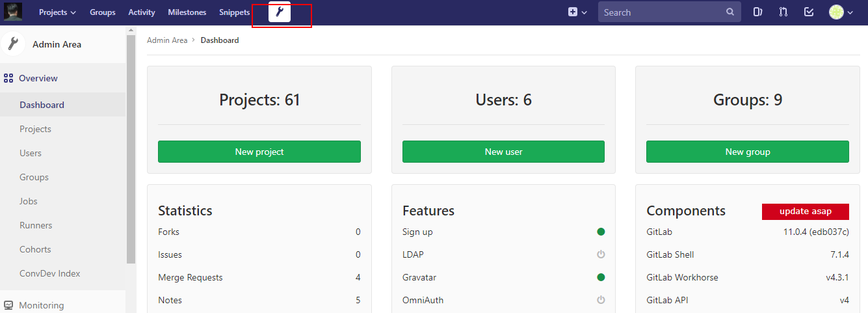Click the Users: 6 heading
Viewport: 868px width, 313px height.
503,100
